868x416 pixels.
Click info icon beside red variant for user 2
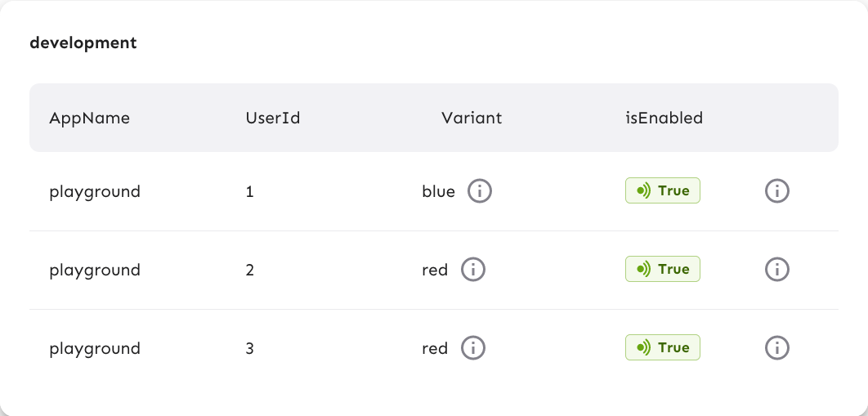473,270
